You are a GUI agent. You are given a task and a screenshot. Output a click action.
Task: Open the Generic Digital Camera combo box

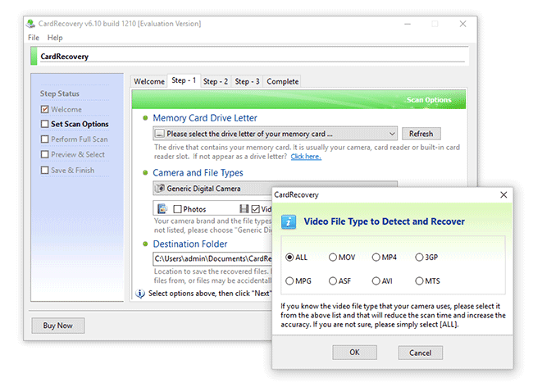click(212, 188)
